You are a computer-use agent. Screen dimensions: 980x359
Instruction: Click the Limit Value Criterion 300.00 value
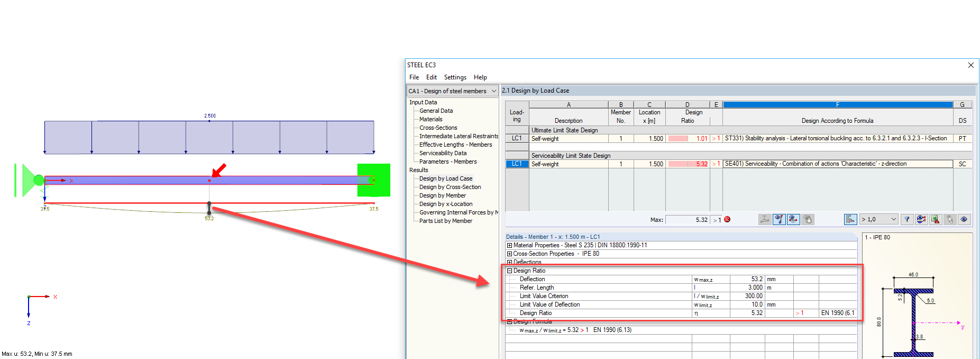click(x=748, y=296)
